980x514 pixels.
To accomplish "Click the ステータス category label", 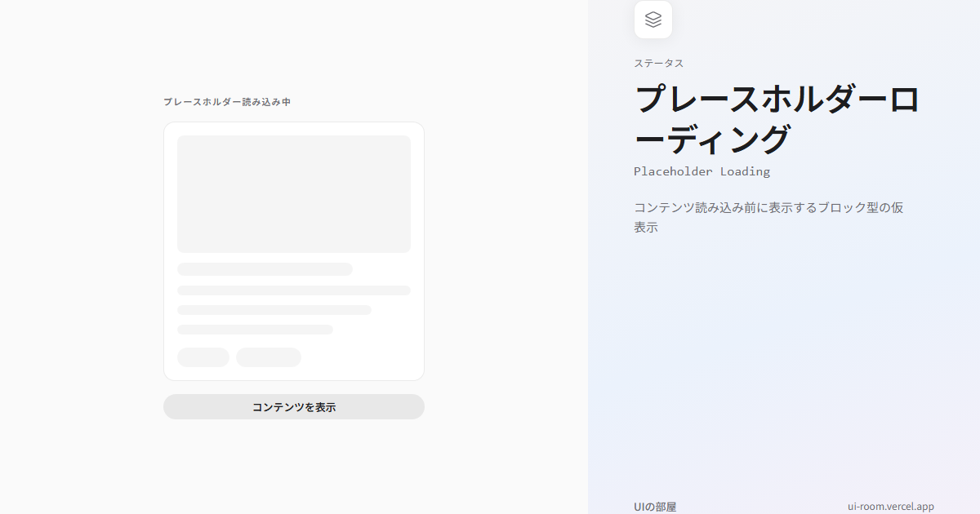I will pos(658,63).
